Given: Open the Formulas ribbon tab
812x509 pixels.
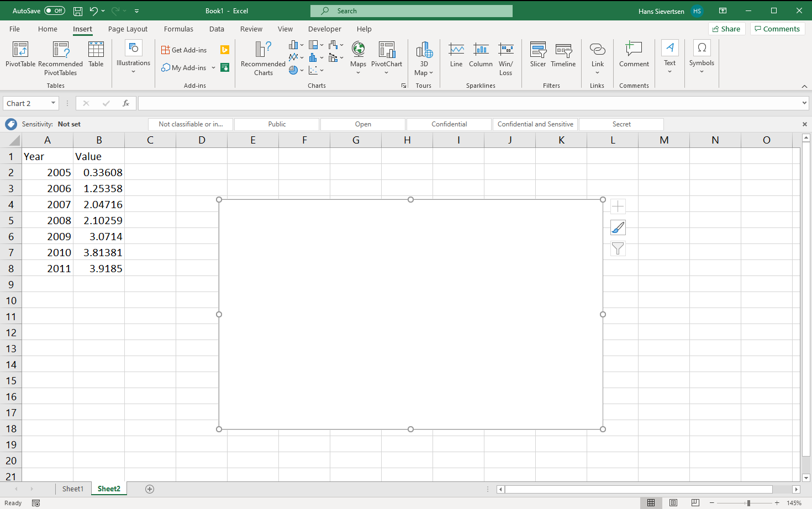Looking at the screenshot, I should click(178, 29).
